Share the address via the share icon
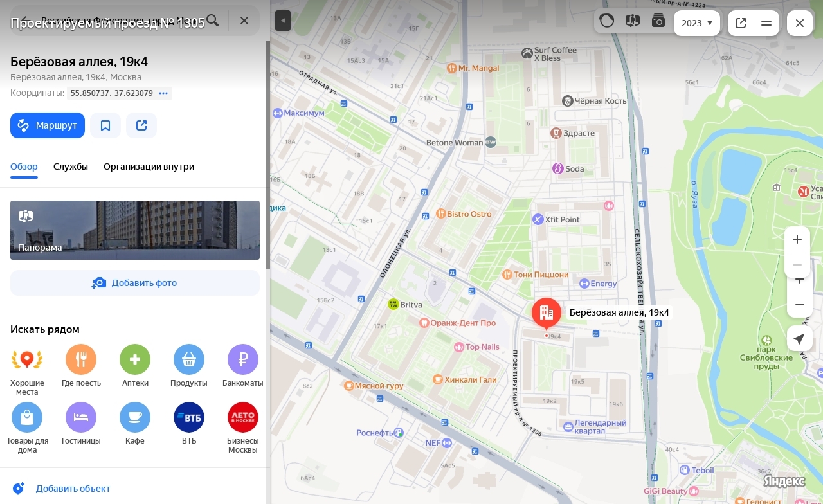The height and width of the screenshot is (504, 823). (x=141, y=125)
